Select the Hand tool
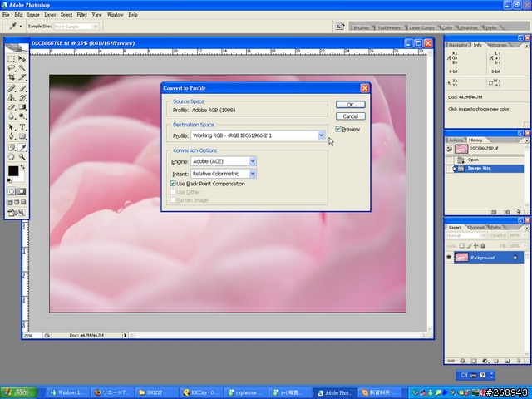This screenshot has width=532, height=399. coord(11,157)
